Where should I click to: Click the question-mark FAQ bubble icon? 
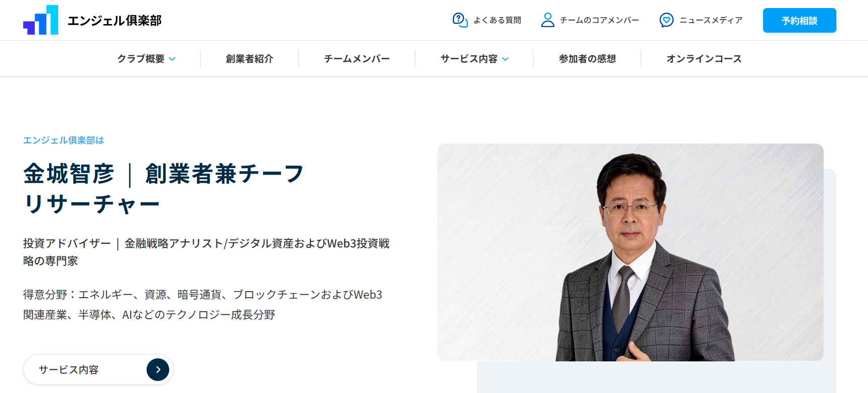tap(460, 20)
